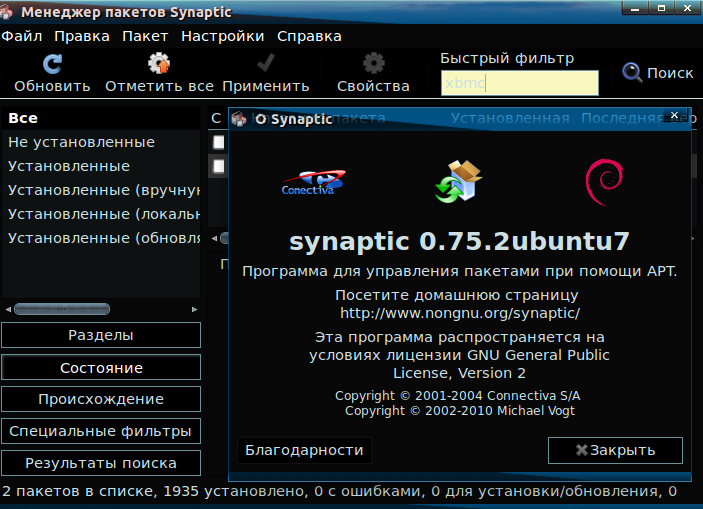
Task: Maximize the Synaptic main window
Action: tap(661, 8)
